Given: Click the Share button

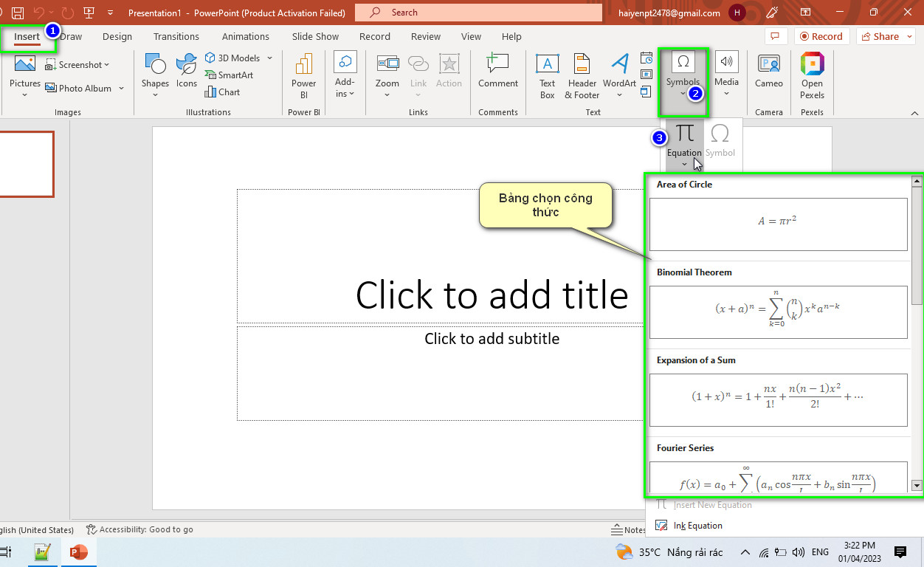Looking at the screenshot, I should [886, 36].
